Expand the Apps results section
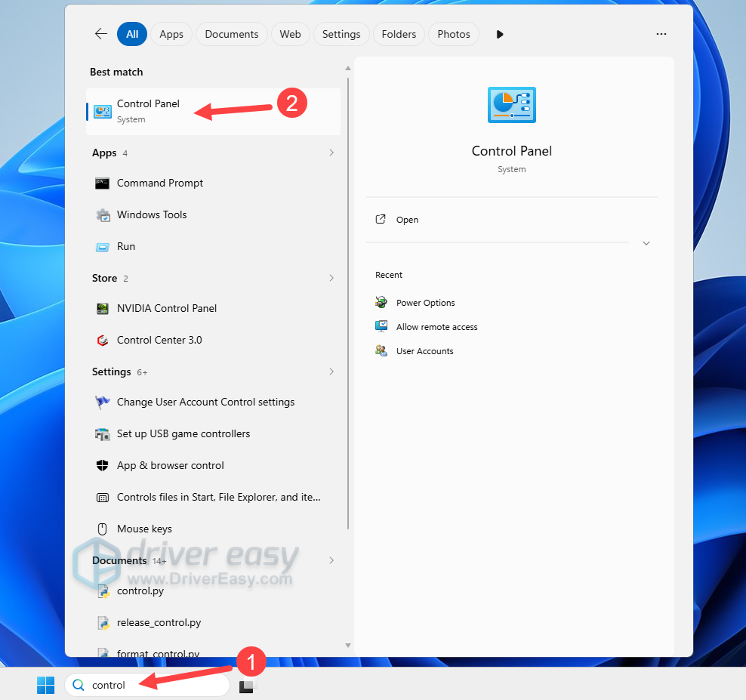Viewport: 746px width, 700px height. (331, 153)
